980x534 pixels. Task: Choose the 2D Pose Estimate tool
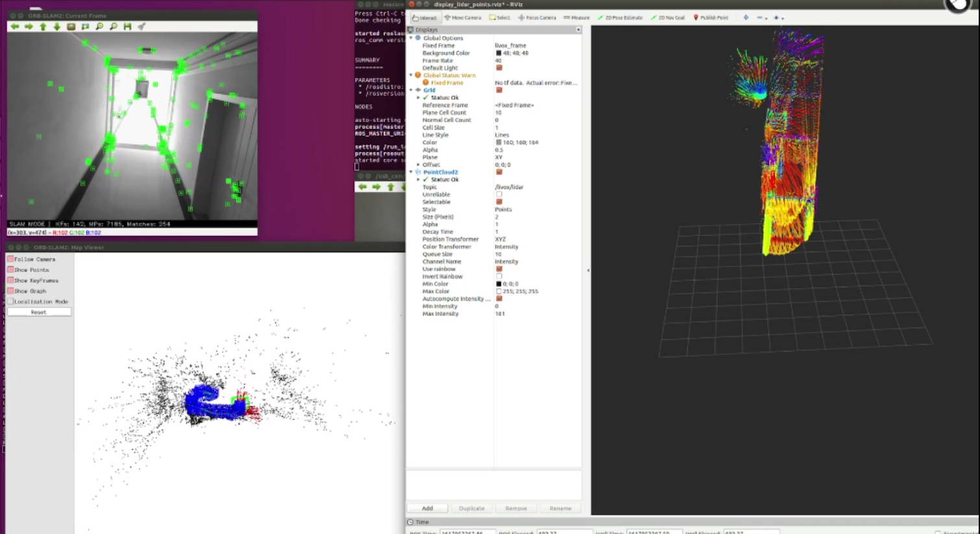click(x=620, y=18)
